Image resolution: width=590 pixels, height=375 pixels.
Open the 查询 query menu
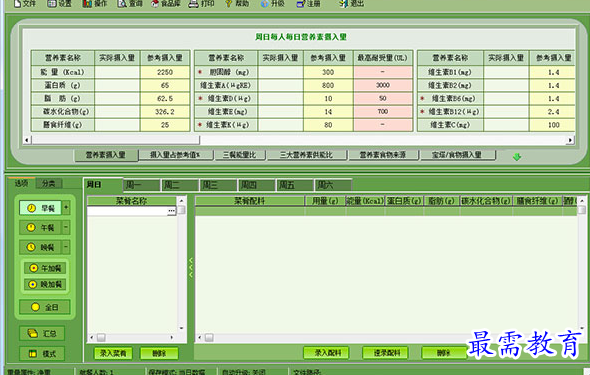pos(130,4)
